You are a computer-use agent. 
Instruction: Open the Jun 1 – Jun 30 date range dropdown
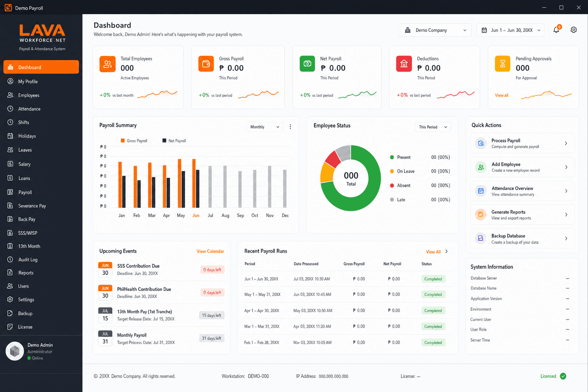pos(510,30)
